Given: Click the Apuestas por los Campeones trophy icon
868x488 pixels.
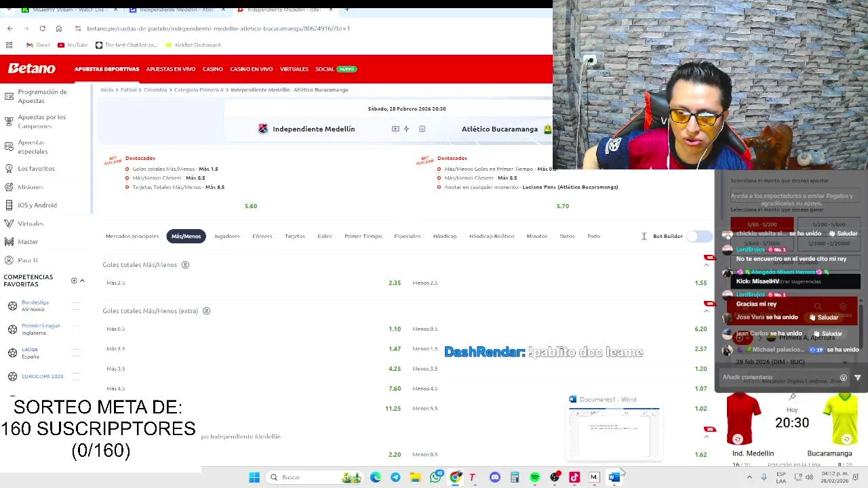Looking at the screenshot, I should (9, 121).
